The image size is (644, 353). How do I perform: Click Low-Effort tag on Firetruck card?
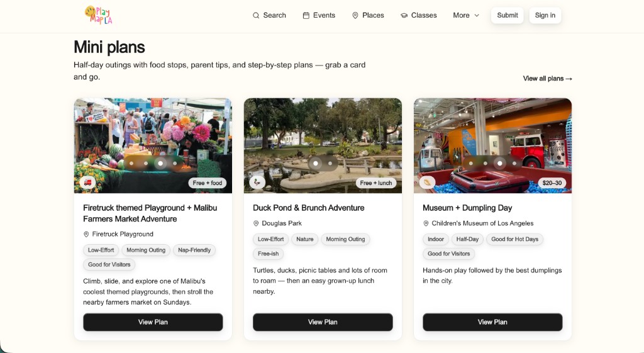[101, 250]
